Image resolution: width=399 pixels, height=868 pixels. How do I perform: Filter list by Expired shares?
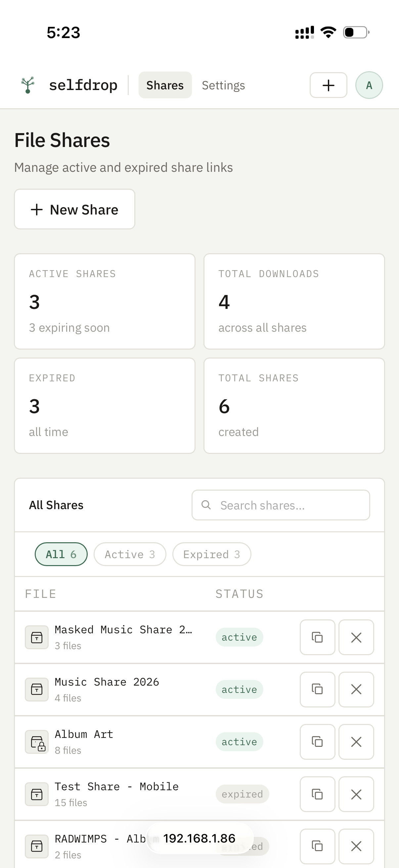[211, 554]
